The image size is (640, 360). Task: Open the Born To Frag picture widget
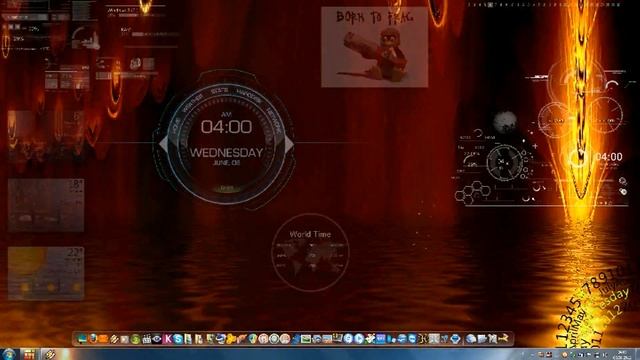pyautogui.click(x=374, y=47)
